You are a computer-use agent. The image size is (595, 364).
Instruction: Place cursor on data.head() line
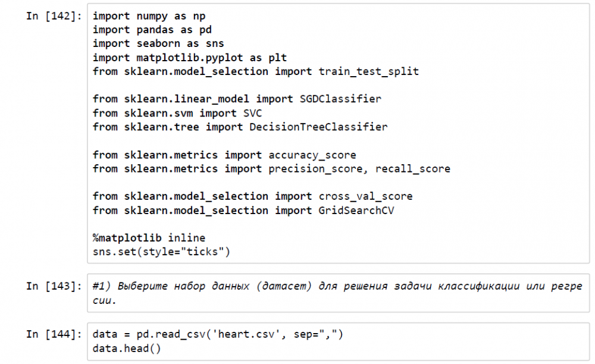[x=127, y=348]
